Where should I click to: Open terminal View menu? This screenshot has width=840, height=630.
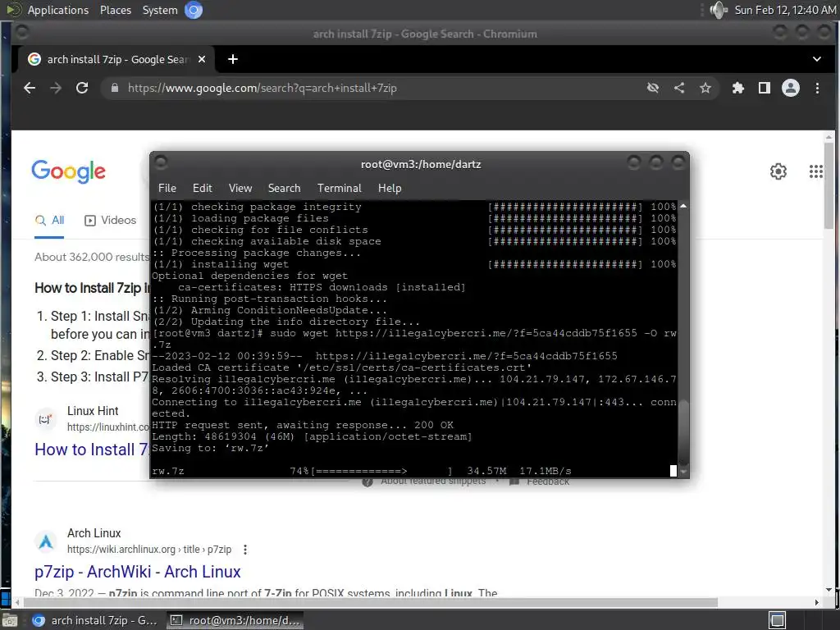click(240, 188)
